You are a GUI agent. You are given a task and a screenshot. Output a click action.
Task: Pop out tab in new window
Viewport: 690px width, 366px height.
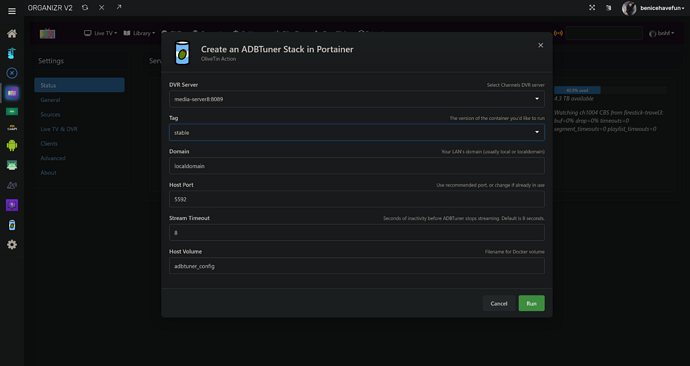[x=119, y=7]
